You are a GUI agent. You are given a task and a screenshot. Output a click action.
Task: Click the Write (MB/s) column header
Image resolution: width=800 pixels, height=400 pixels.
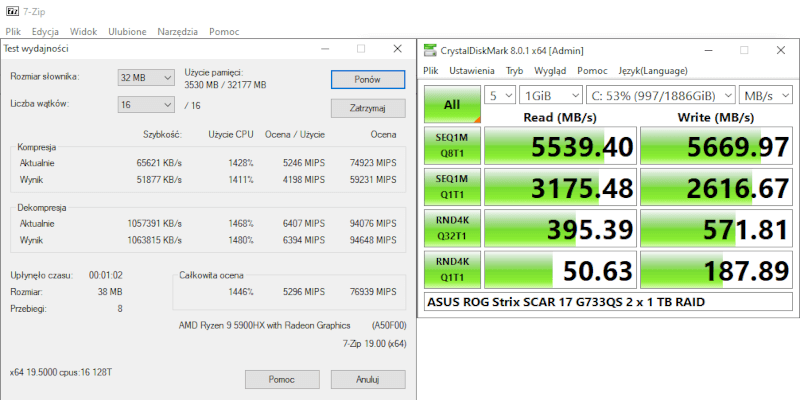pyautogui.click(x=715, y=117)
